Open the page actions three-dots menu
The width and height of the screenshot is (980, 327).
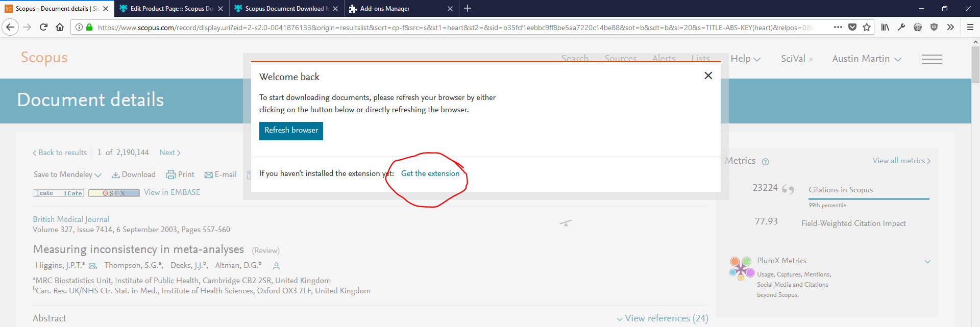pyautogui.click(x=838, y=27)
